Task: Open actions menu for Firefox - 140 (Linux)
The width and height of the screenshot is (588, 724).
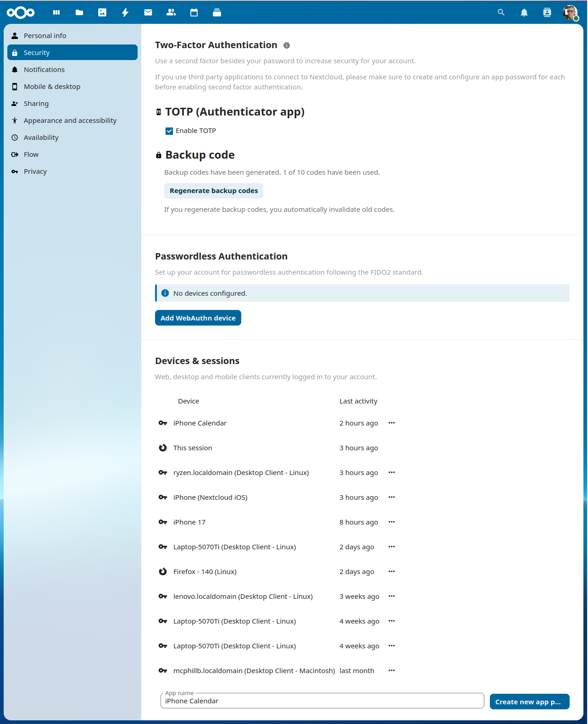Action: (392, 571)
